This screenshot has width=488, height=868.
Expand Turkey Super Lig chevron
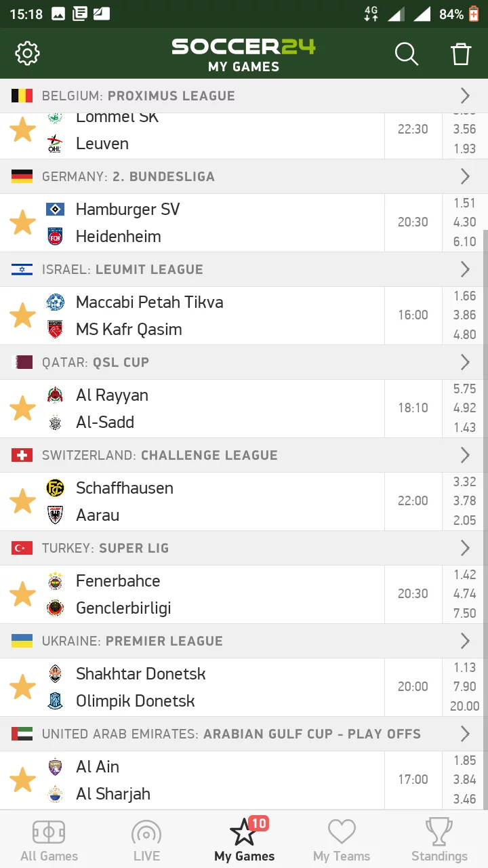coord(465,548)
